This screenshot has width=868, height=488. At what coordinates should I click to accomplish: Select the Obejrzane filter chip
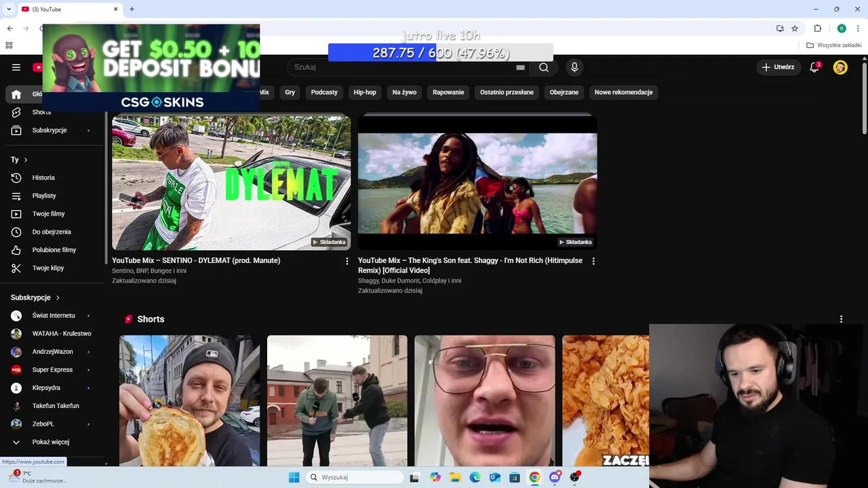(564, 92)
